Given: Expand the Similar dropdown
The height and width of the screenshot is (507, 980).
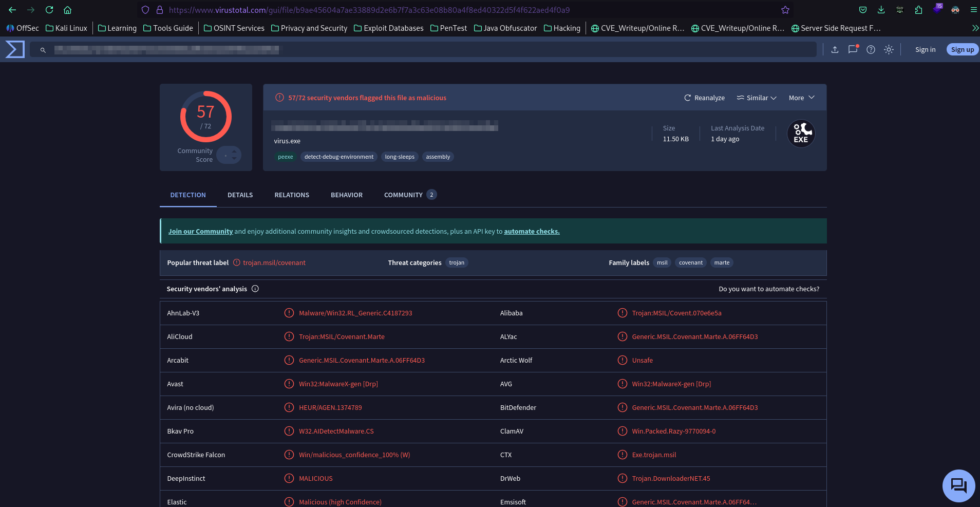Looking at the screenshot, I should (x=757, y=98).
